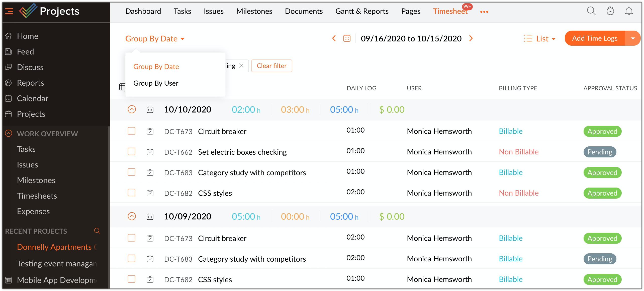Viewport: 644px width, 291px height.
Task: Open Donnelly Apartments recent project
Action: point(54,247)
